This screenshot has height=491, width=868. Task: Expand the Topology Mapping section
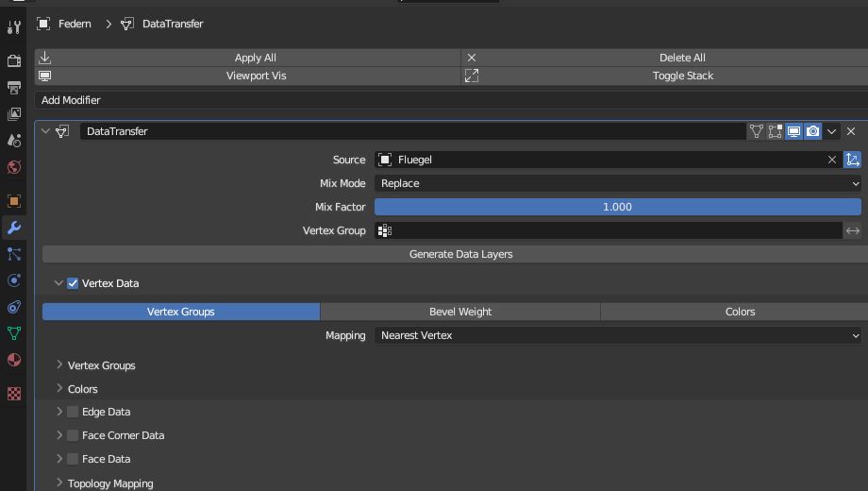109,483
